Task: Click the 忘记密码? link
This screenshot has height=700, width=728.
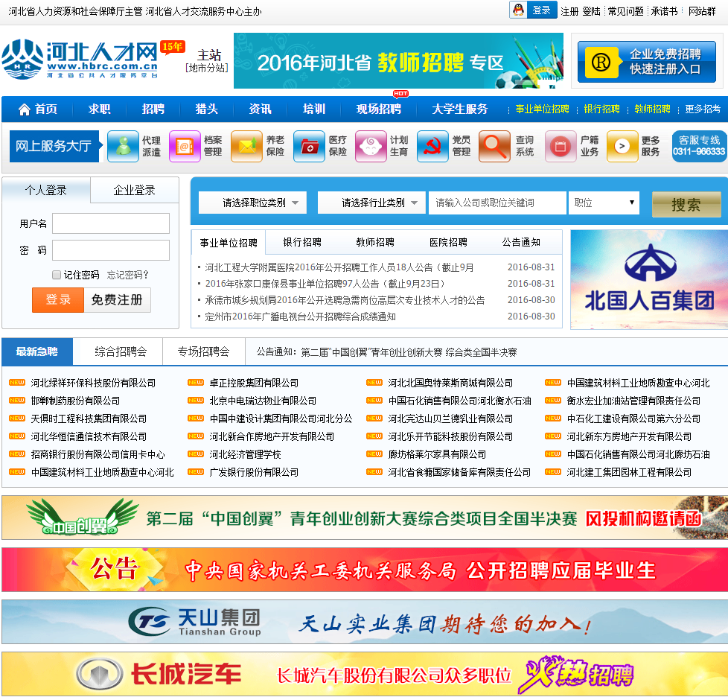Action: pyautogui.click(x=128, y=275)
